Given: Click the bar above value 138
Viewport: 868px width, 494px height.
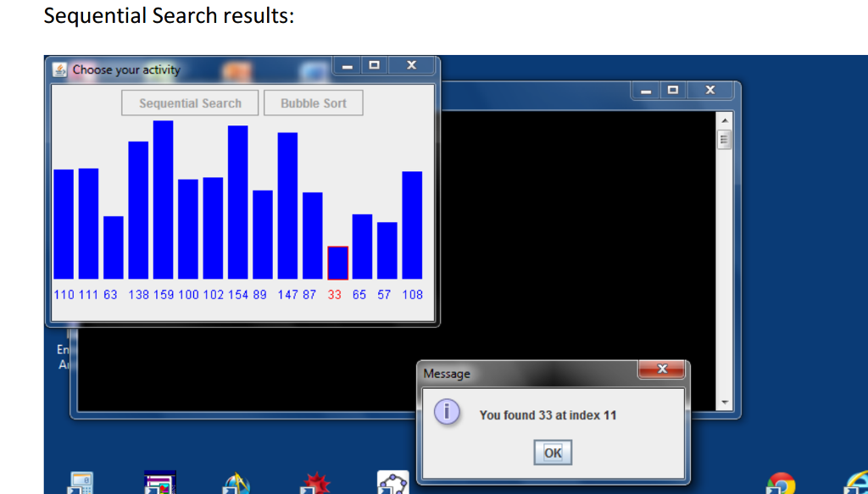Looking at the screenshot, I should (138, 210).
